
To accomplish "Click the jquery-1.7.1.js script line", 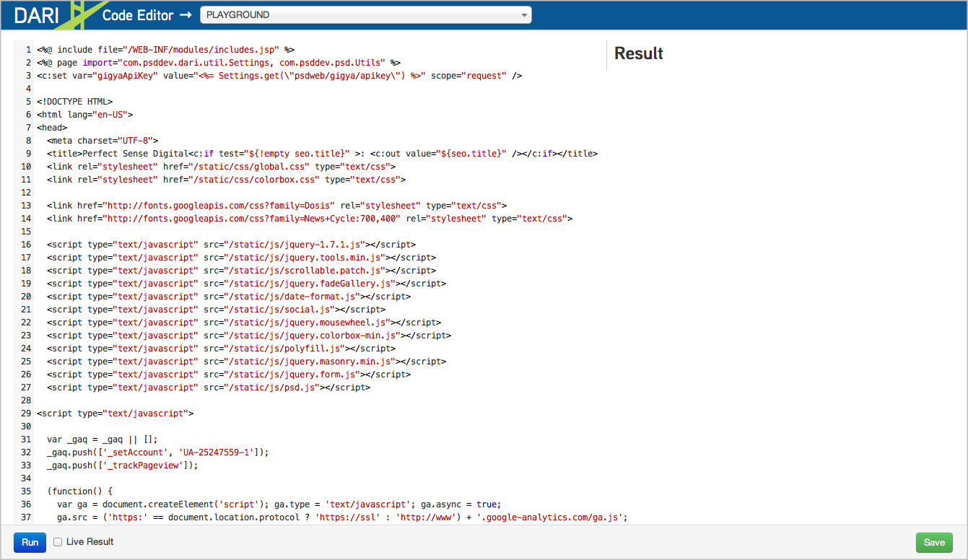I will pyautogui.click(x=232, y=245).
